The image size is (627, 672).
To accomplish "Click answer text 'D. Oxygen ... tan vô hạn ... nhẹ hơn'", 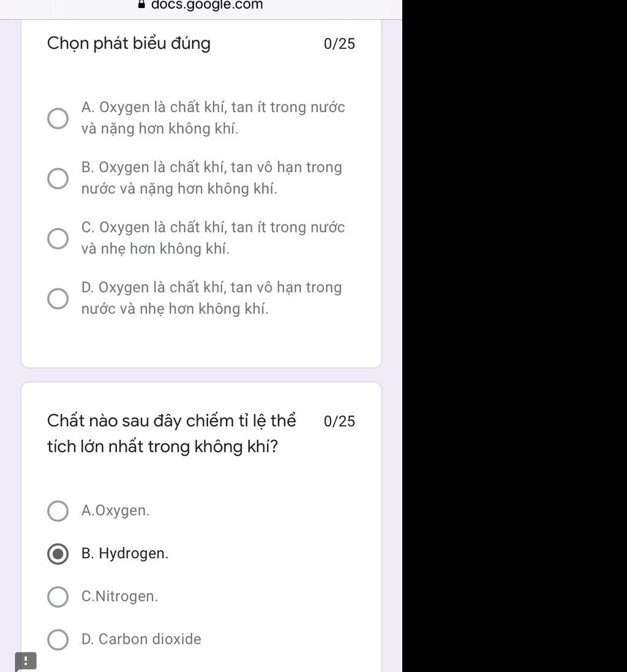I will [211, 298].
